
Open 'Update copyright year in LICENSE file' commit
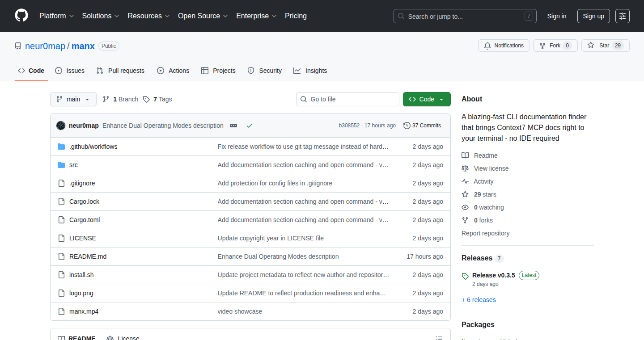(x=271, y=238)
